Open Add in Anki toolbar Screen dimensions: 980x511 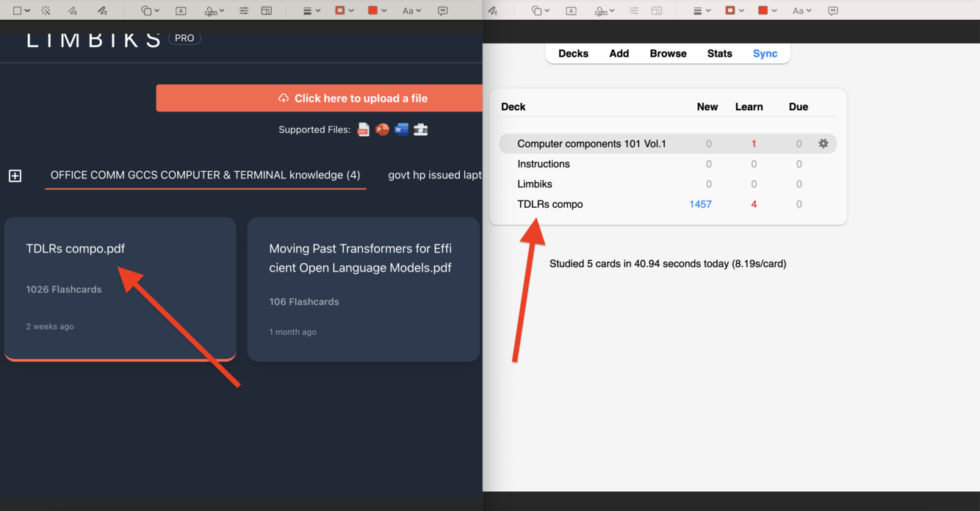coord(619,54)
